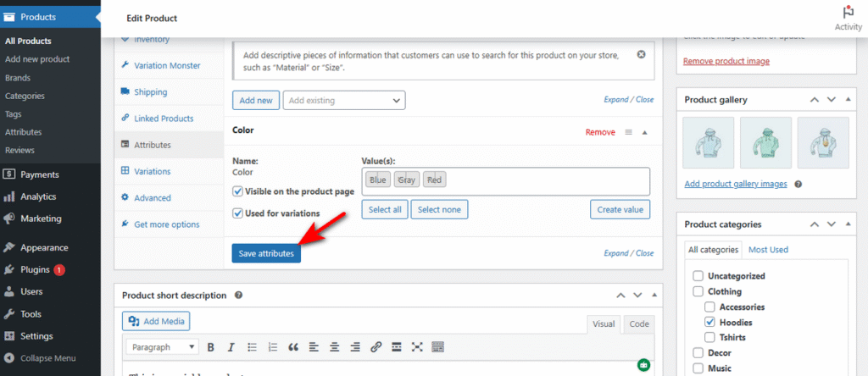This screenshot has width=868, height=376.
Task: Align text center in editor
Action: tap(334, 347)
